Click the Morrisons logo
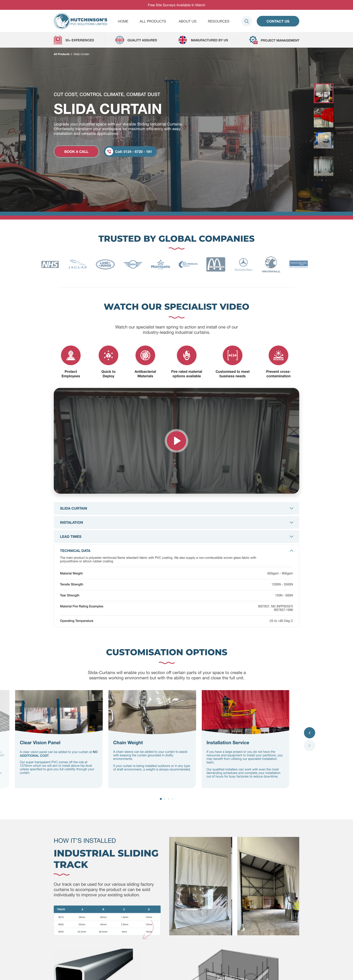The height and width of the screenshot is (980, 353). 160,264
